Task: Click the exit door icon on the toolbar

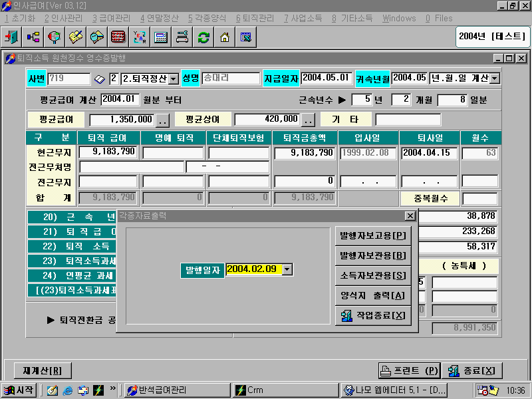Action: (x=12, y=38)
